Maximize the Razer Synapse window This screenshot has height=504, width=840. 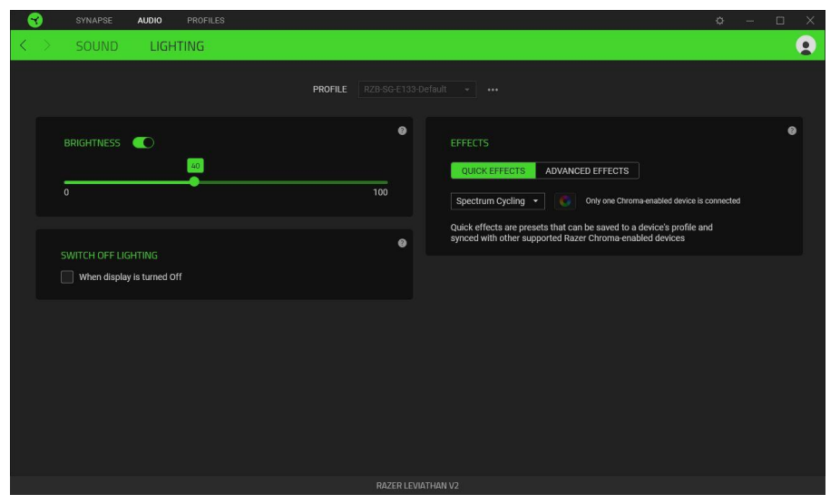[x=779, y=20]
